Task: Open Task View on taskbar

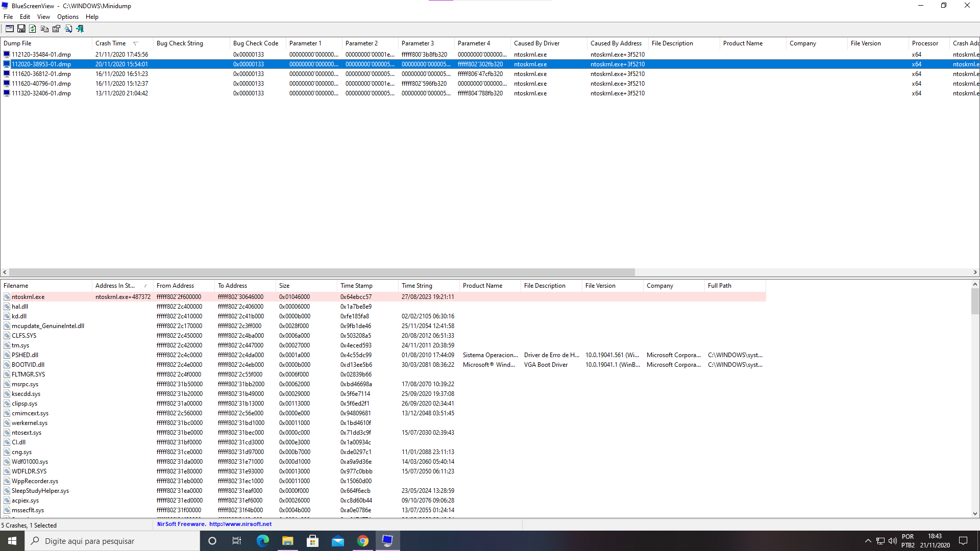Action: (237, 541)
